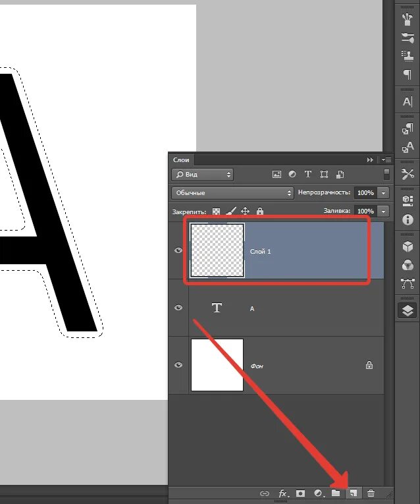The image size is (420, 504).
Task: Filter for adjustment layers icon
Action: [292, 174]
